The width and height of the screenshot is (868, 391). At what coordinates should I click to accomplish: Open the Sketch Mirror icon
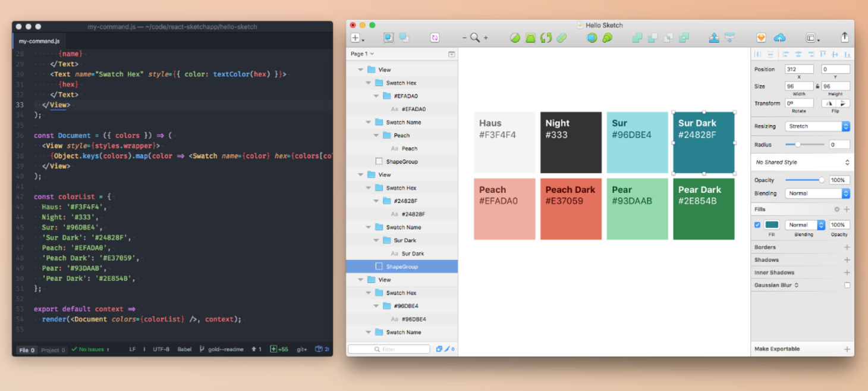[x=761, y=37]
